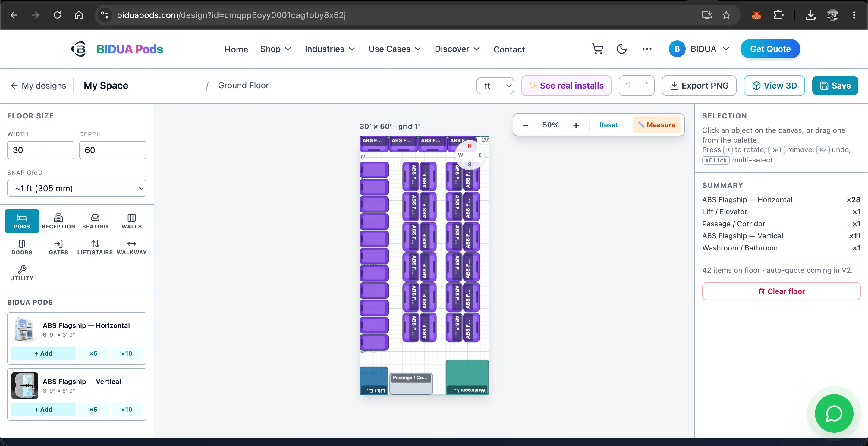Image resolution: width=868 pixels, height=446 pixels.
Task: Expand the Discover menu
Action: 457,49
